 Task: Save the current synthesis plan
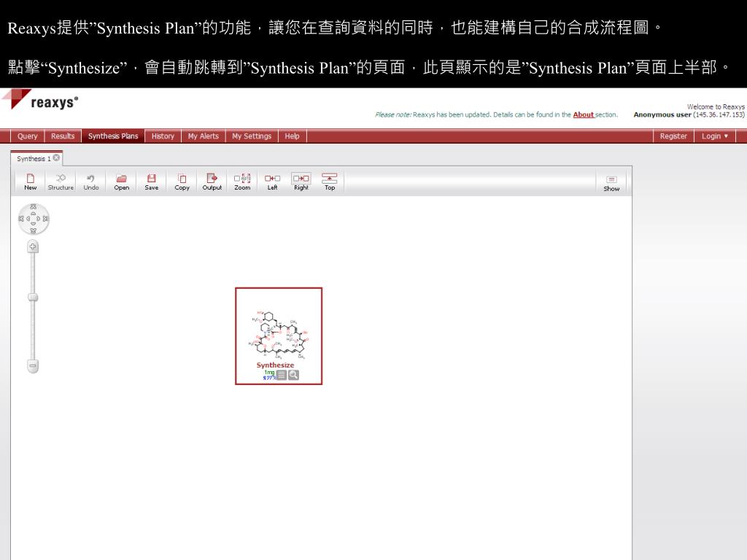coord(152,182)
